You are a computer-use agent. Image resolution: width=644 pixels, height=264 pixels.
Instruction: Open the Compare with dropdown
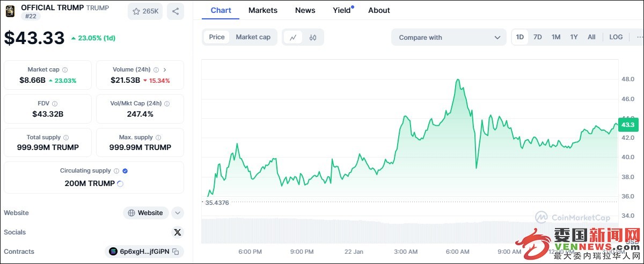(449, 38)
